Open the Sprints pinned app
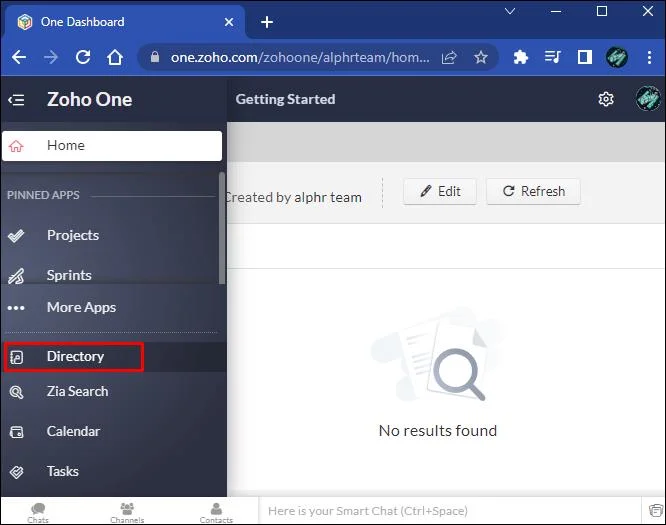The width and height of the screenshot is (666, 525). pos(69,275)
